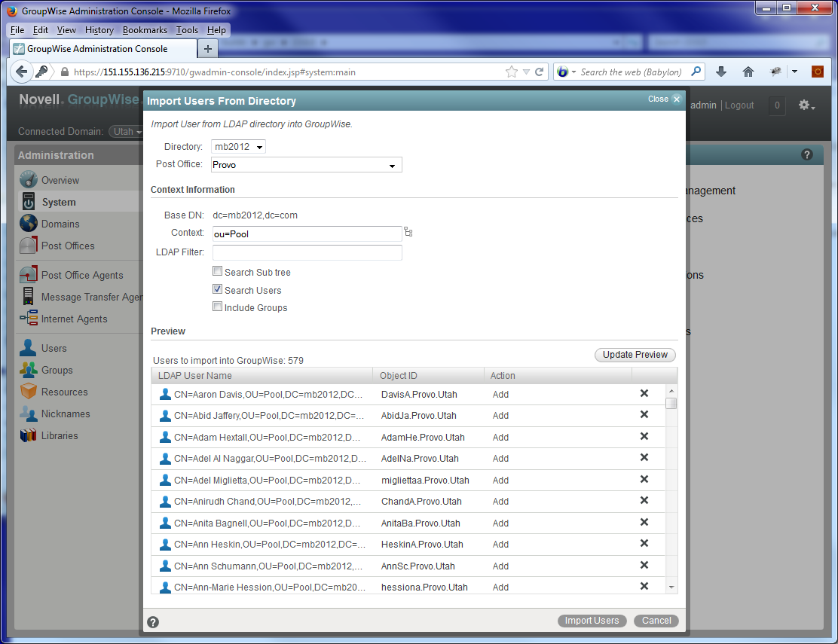
Task: Open Users in the Administration sidebar
Action: [54, 348]
